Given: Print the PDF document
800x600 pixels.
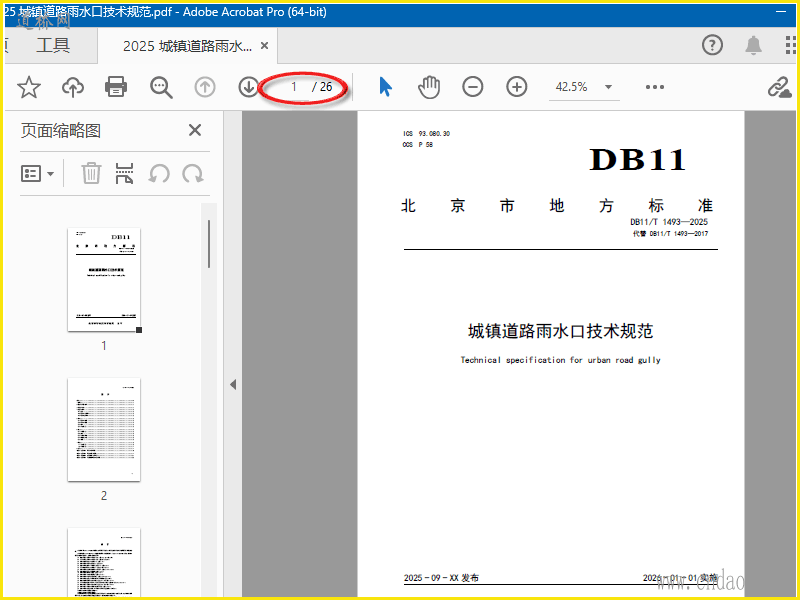Looking at the screenshot, I should click(x=116, y=87).
